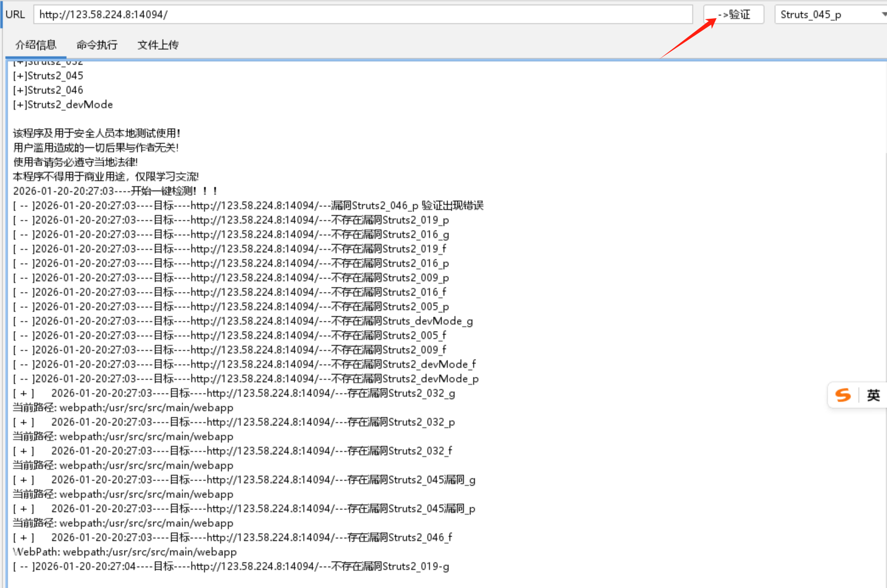Toggle the 英 input language indicator
887x588 pixels.
tap(873, 395)
